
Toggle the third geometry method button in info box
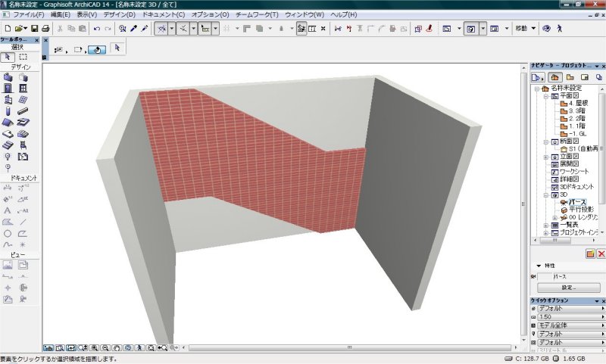click(x=98, y=48)
